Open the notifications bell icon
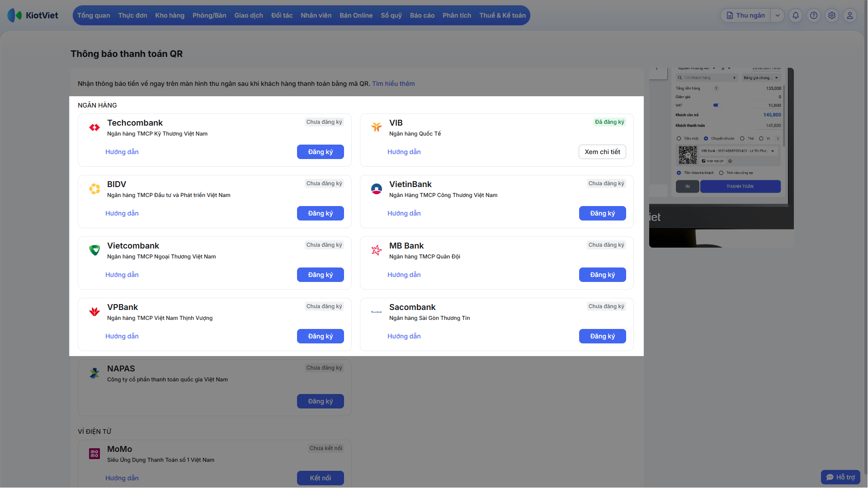The height and width of the screenshot is (488, 868). 796,15
